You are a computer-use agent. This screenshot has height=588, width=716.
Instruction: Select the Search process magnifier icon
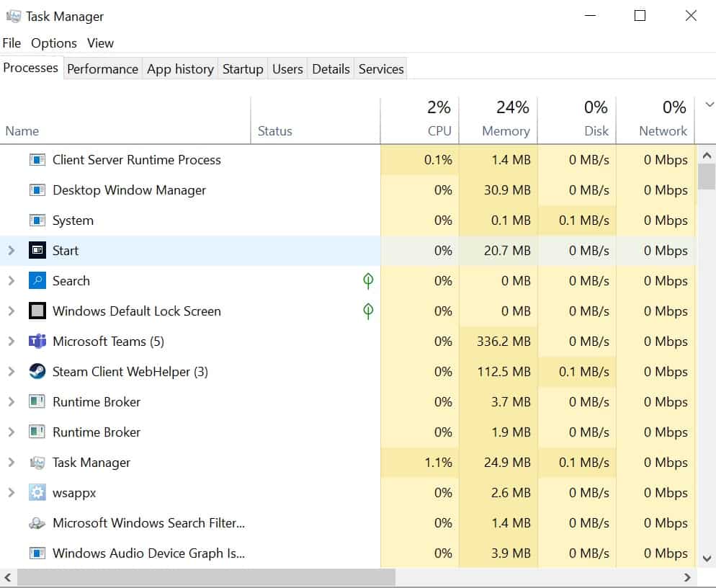37,280
